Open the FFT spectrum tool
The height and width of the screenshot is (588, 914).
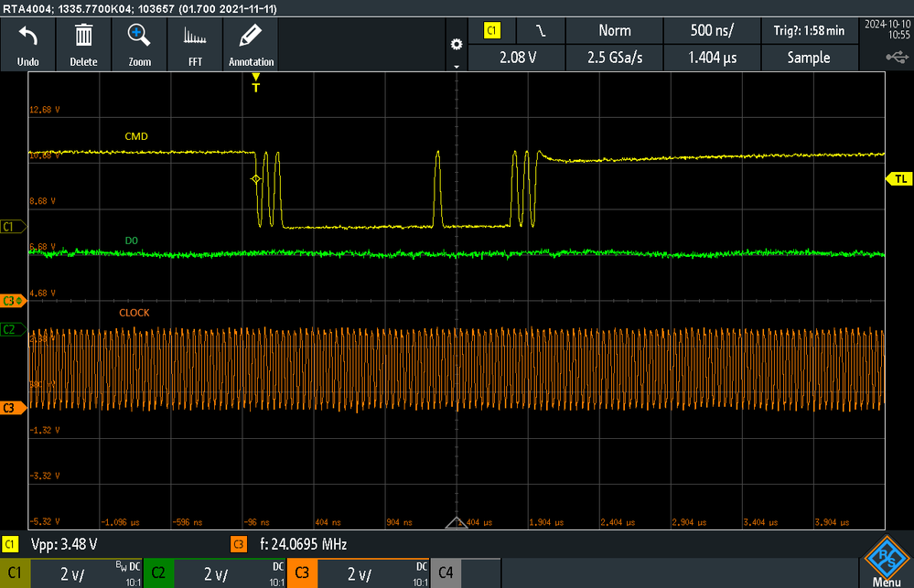pos(195,44)
